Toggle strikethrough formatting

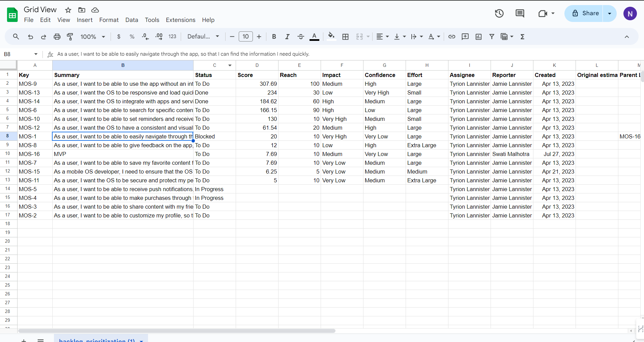[x=301, y=37]
